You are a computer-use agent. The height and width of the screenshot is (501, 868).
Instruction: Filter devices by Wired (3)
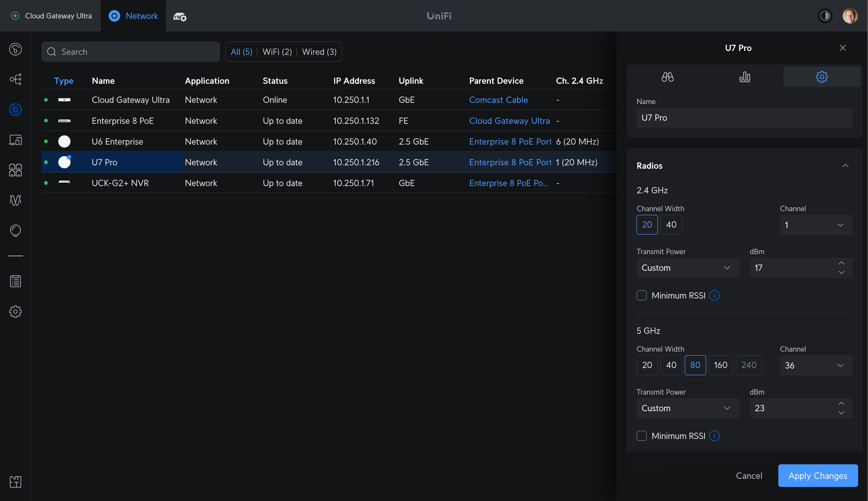[319, 52]
